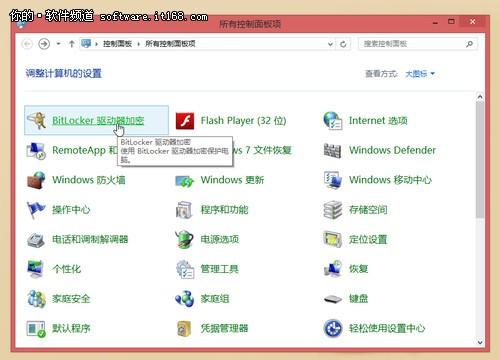Click the 控制面板 breadcrumb segment

coord(117,44)
